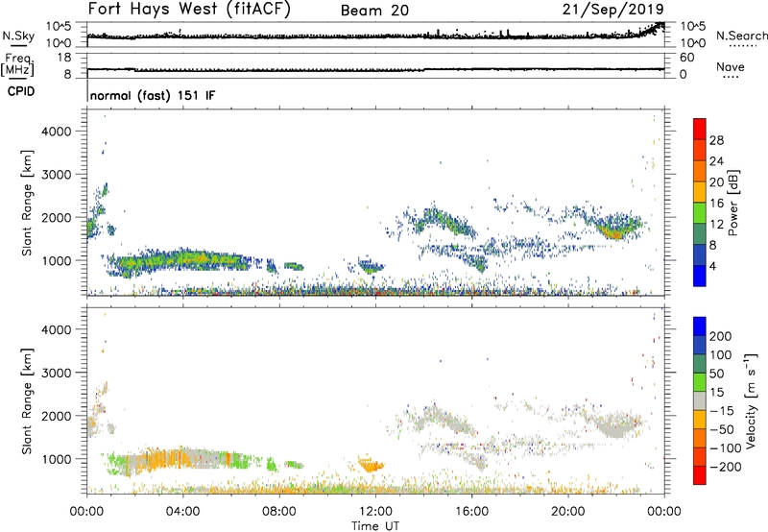The width and height of the screenshot is (768, 532).
Task: Click the '60' tick on the Nave axis
Action: (x=686, y=58)
